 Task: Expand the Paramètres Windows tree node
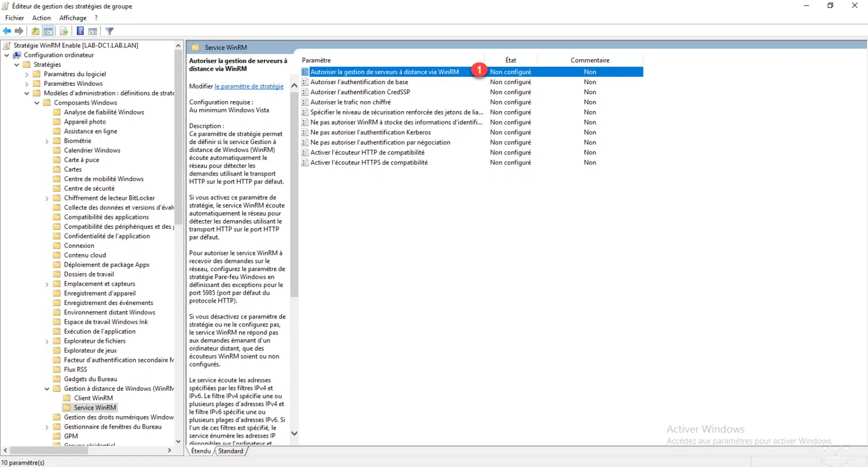(x=27, y=84)
